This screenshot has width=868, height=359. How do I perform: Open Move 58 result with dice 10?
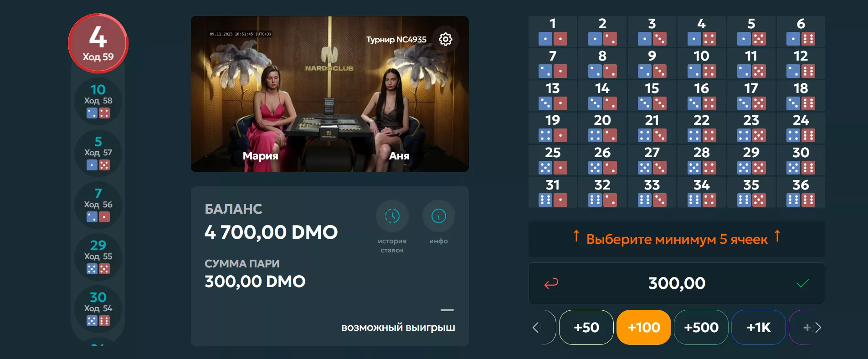pos(98,101)
